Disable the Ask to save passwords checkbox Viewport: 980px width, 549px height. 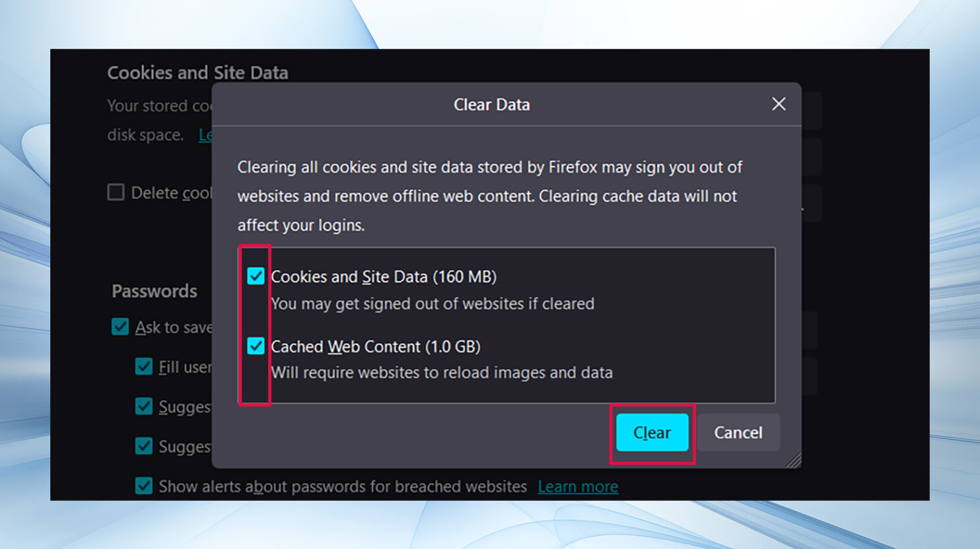[x=120, y=327]
